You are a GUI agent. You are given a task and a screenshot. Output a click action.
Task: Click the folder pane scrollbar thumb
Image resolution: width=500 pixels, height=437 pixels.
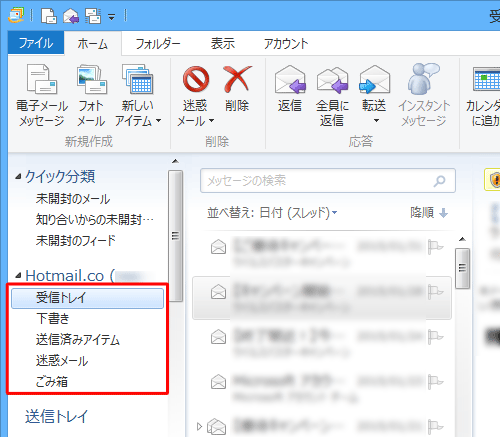[175, 235]
